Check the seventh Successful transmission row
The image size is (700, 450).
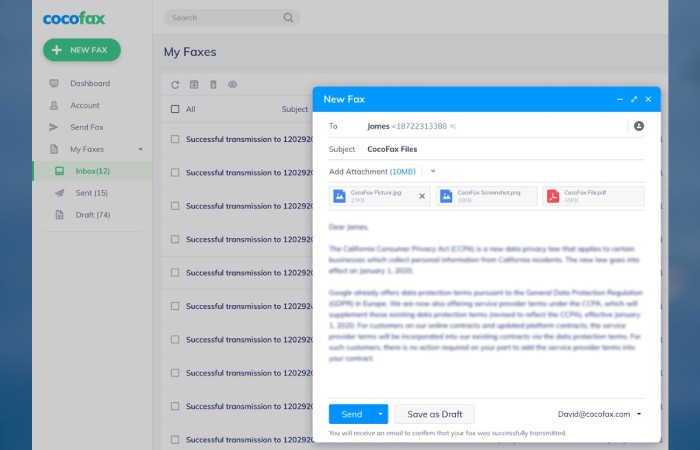point(175,340)
